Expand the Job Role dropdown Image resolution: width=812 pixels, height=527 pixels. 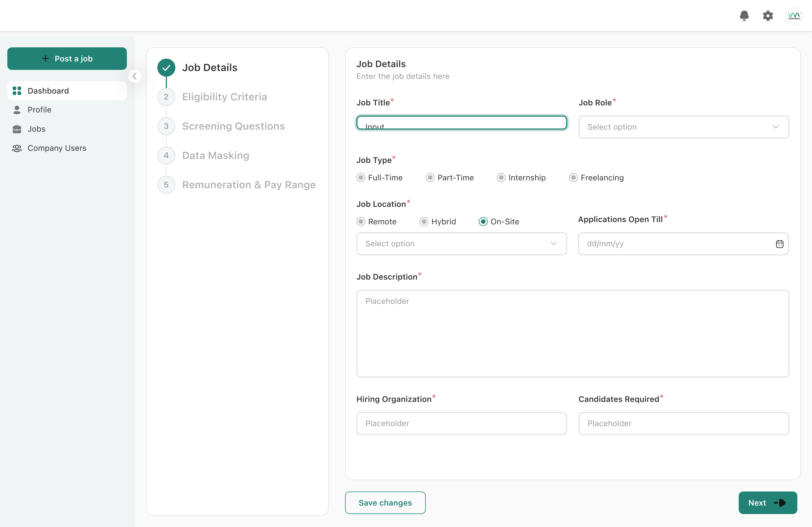[683, 127]
